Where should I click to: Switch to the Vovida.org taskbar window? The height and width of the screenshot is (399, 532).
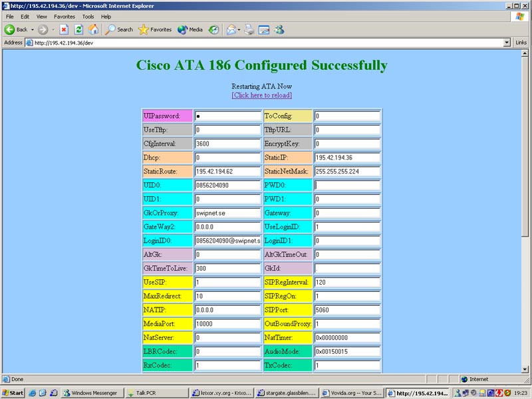point(352,393)
